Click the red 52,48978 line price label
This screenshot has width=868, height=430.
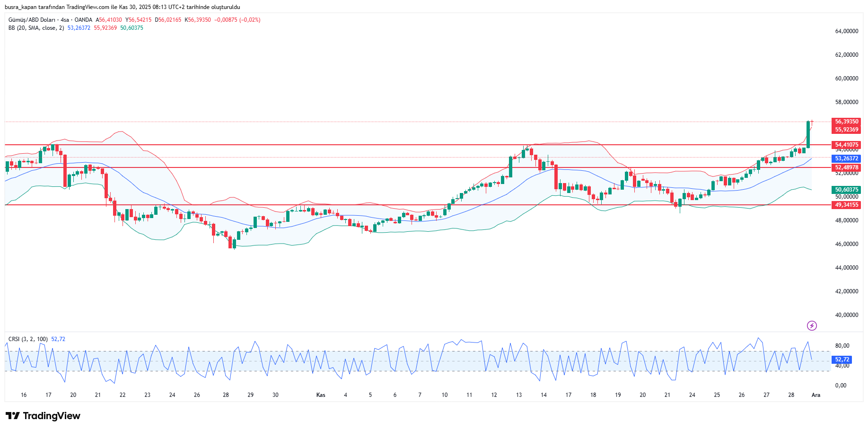click(846, 167)
